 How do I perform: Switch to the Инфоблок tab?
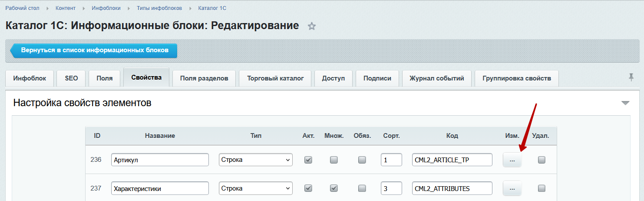[30, 78]
